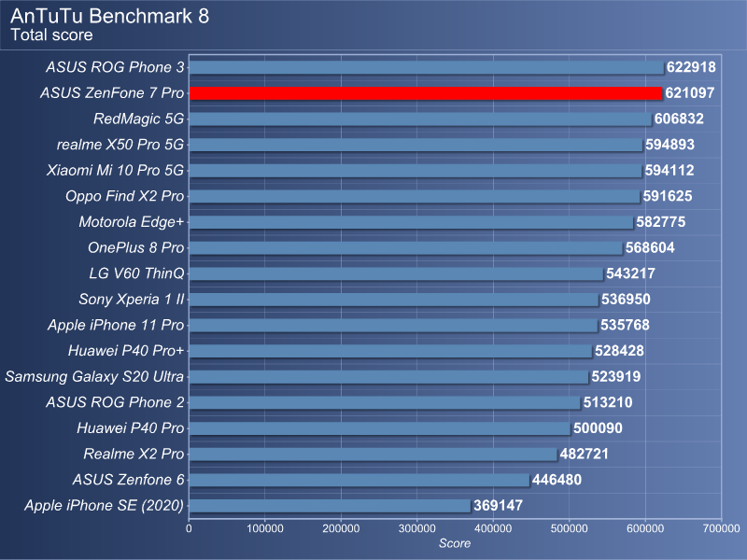The height and width of the screenshot is (560, 747).
Task: Click the "Apple iPhone 11 Pro" label
Action: [x=116, y=325]
